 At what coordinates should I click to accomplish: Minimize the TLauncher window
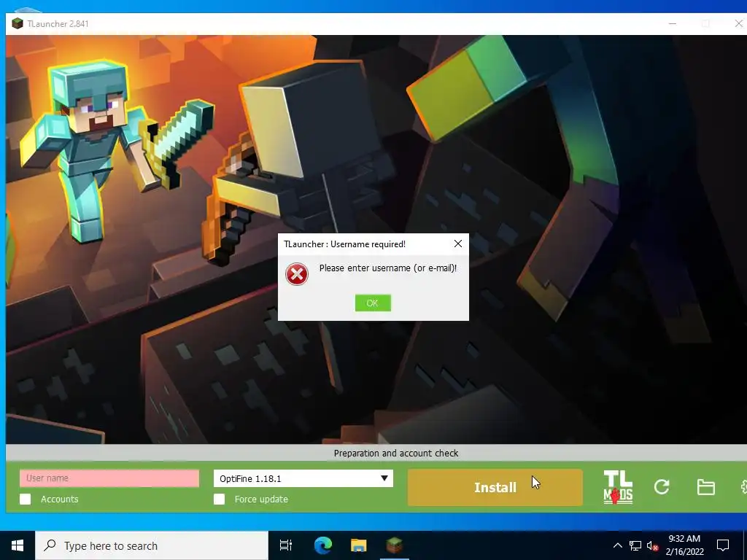[672, 23]
